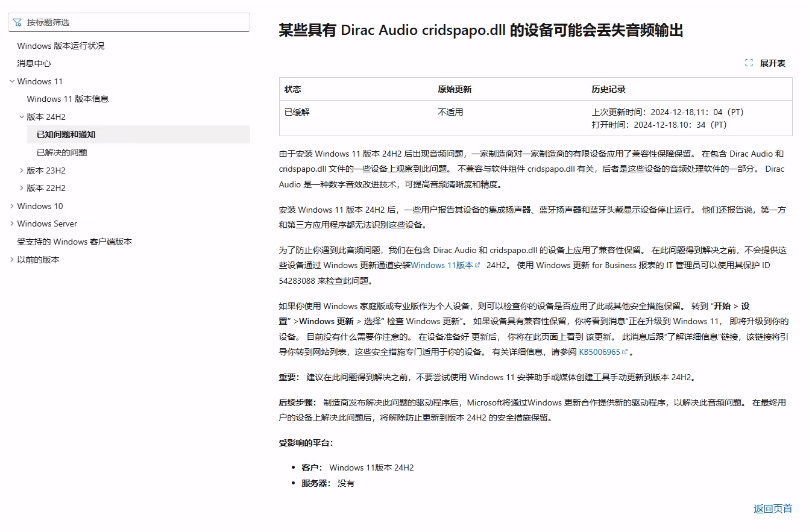Viewport: 809px width, 532px height.
Task: Collapse the Windows 11 chevron
Action: pyautogui.click(x=12, y=81)
